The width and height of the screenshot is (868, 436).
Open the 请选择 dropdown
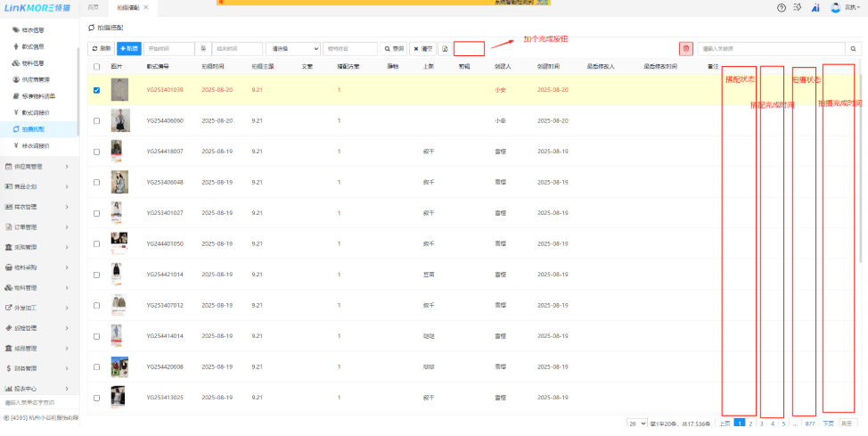[292, 48]
